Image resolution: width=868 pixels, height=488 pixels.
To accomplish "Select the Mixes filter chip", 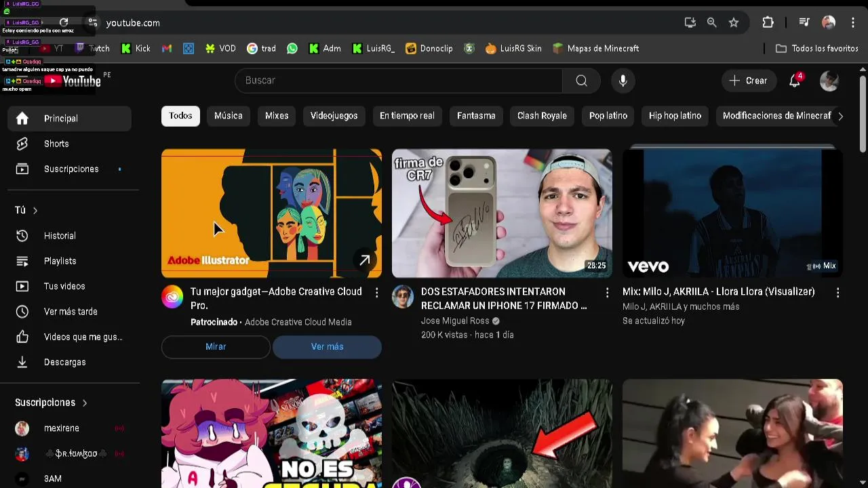I will point(277,116).
